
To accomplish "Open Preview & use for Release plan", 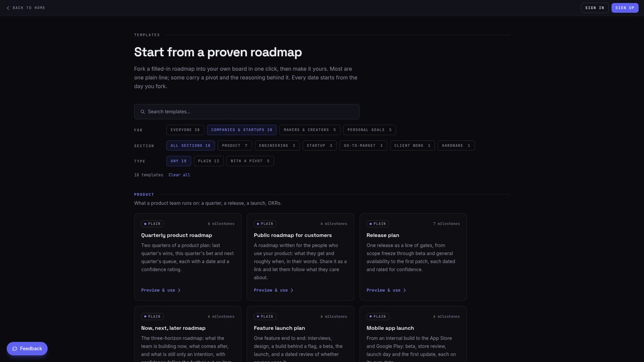I will [x=386, y=290].
